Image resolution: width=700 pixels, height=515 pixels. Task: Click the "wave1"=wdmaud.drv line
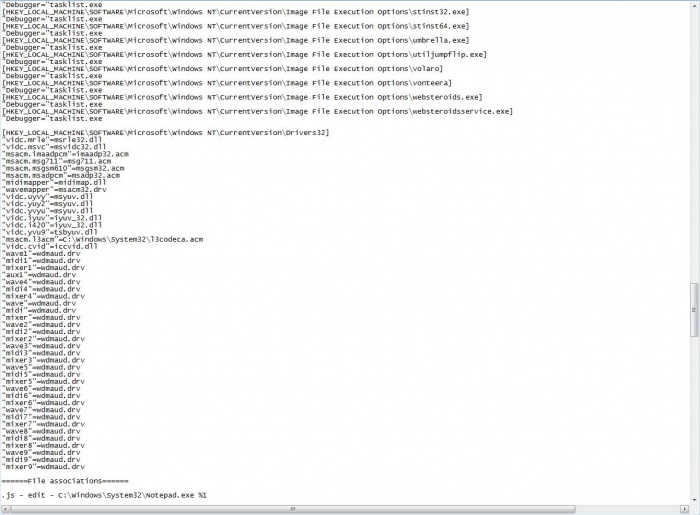coord(41,253)
